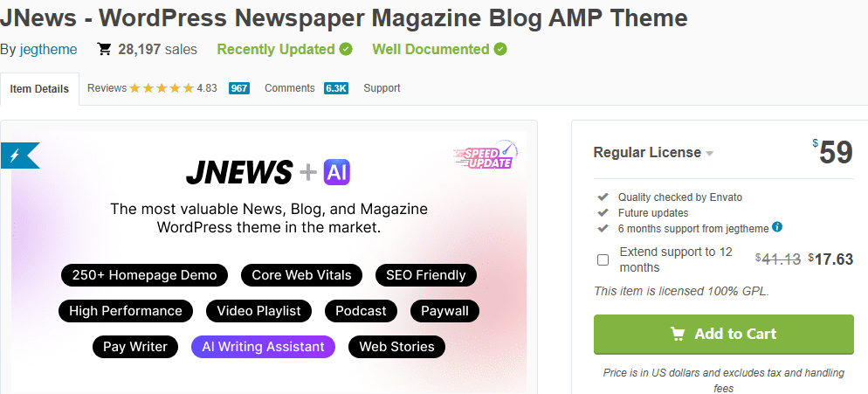
Task: Click 'Price is in US dollars' note
Action: point(724,380)
